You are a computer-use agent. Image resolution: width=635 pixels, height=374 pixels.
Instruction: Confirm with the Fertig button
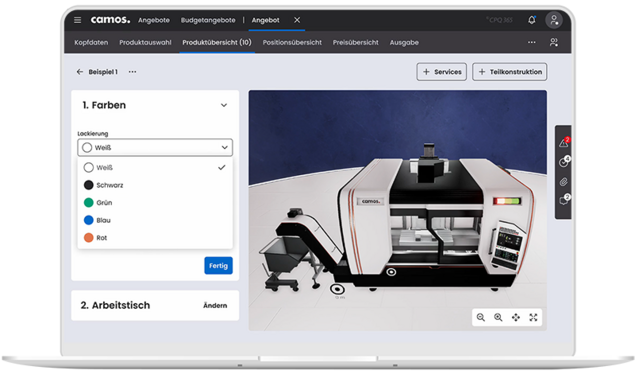(218, 266)
